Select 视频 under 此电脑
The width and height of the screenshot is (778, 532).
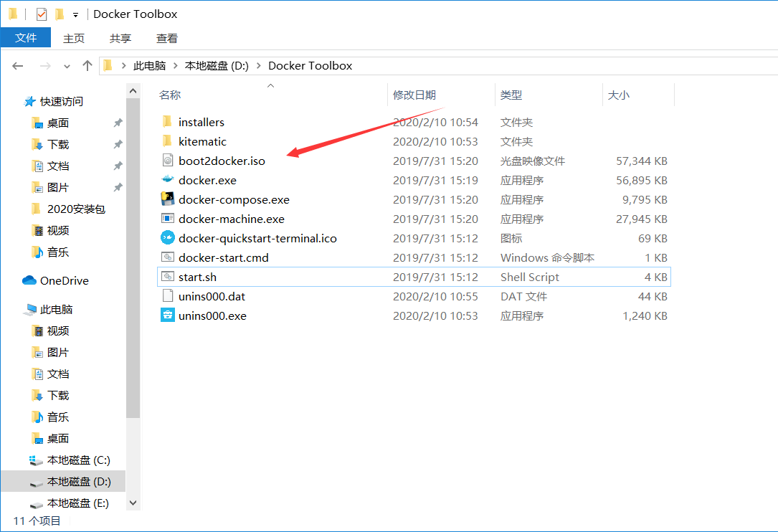[x=58, y=331]
